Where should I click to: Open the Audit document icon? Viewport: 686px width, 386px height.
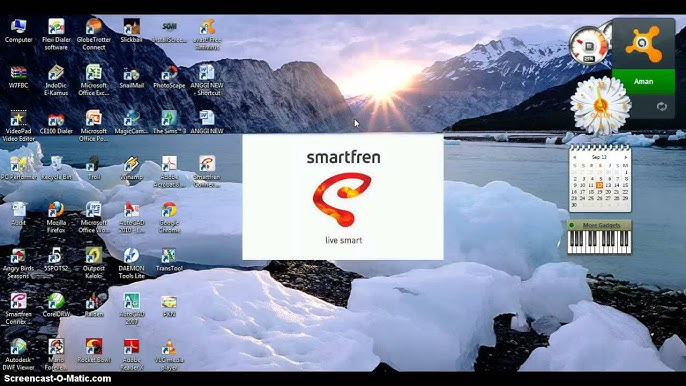18,214
